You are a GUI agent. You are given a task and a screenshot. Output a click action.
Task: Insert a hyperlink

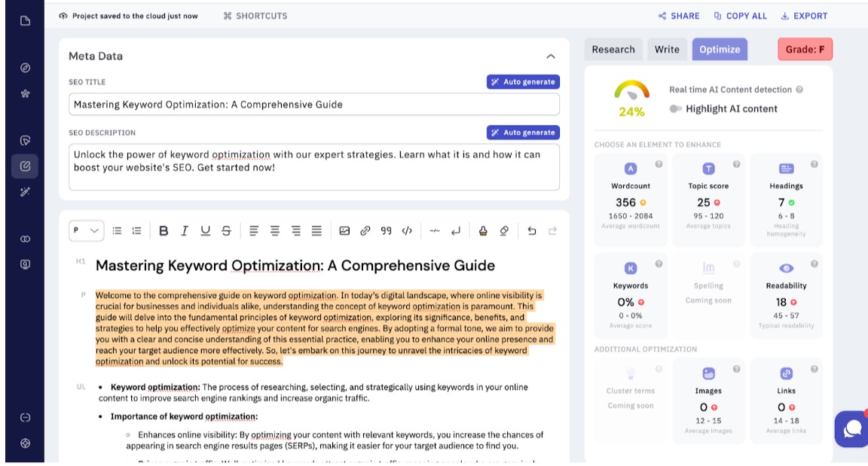(x=365, y=232)
